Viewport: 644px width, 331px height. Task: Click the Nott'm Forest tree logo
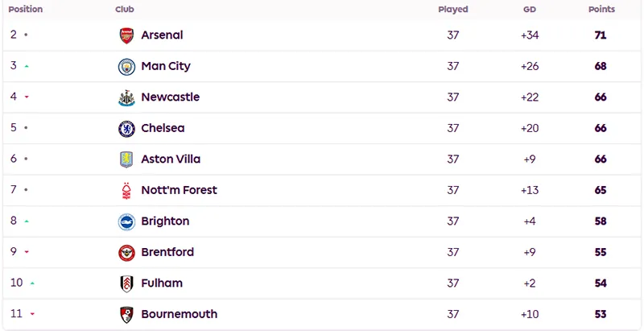pos(126,191)
